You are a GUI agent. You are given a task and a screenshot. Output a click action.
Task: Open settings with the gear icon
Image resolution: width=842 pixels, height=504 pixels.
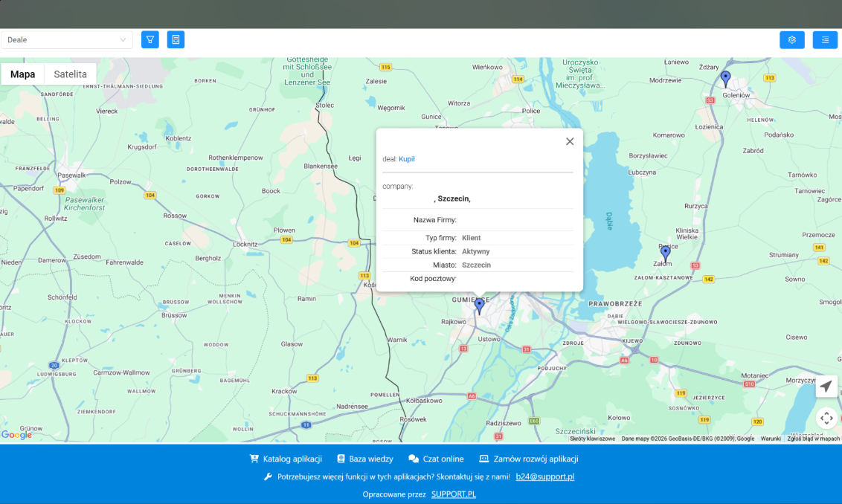(x=791, y=39)
